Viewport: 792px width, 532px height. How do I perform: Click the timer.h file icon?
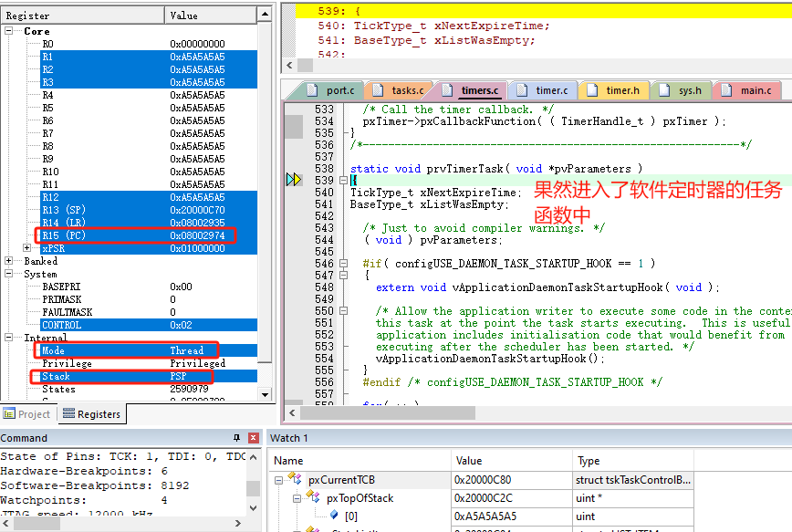coord(592,90)
